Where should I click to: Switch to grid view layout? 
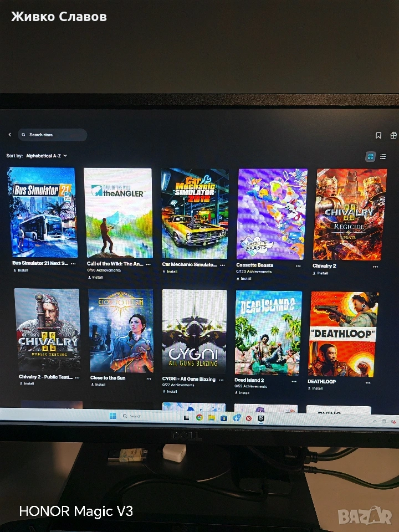coord(370,157)
